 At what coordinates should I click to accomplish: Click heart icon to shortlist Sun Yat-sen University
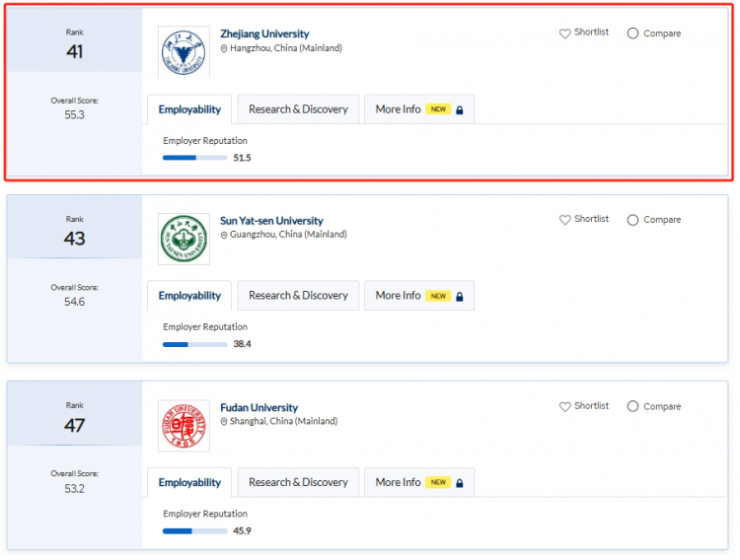565,220
